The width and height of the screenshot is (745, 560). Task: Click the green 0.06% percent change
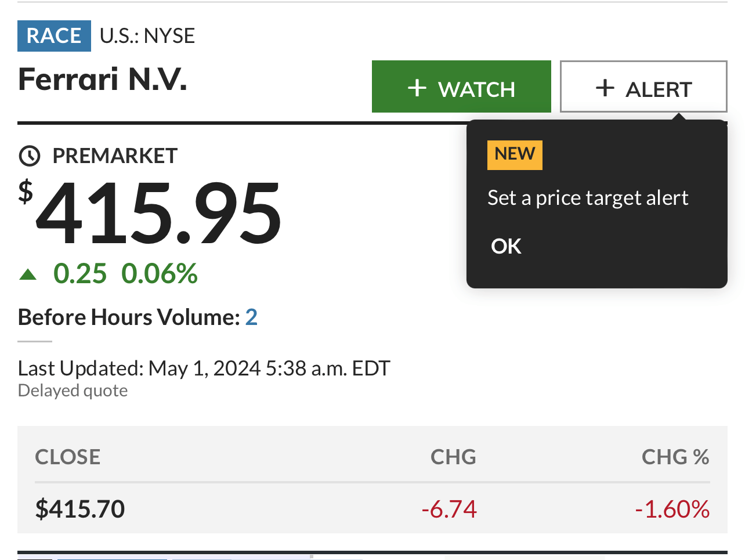pos(160,273)
